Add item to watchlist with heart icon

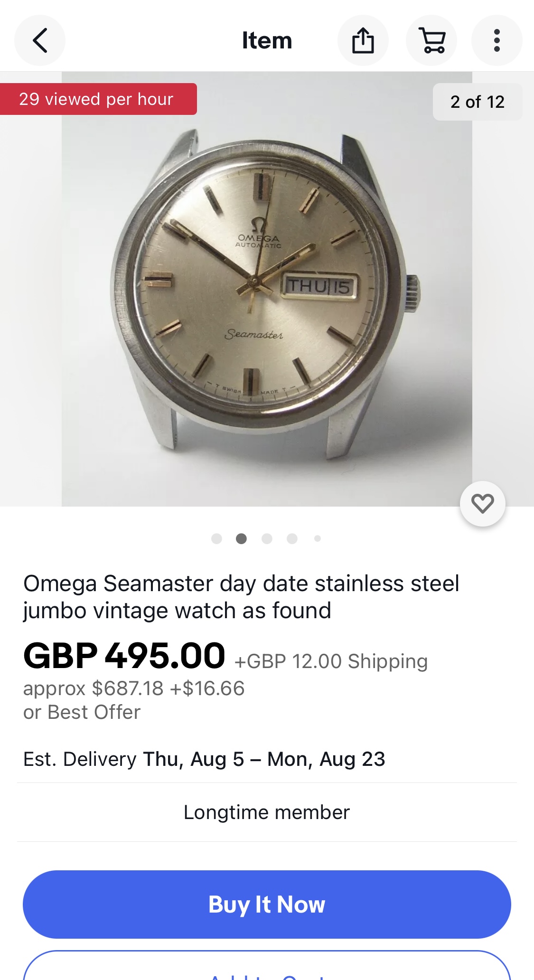click(482, 504)
